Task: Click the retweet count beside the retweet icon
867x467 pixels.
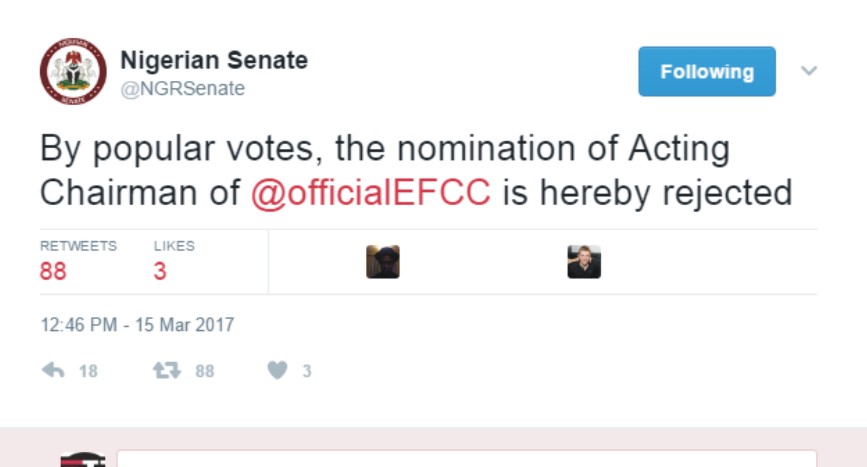Action: (x=204, y=371)
